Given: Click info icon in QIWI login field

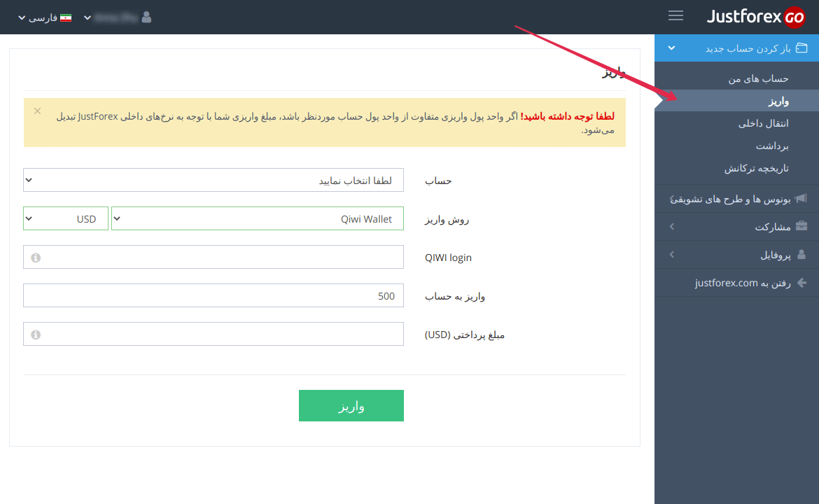Looking at the screenshot, I should [x=36, y=258].
